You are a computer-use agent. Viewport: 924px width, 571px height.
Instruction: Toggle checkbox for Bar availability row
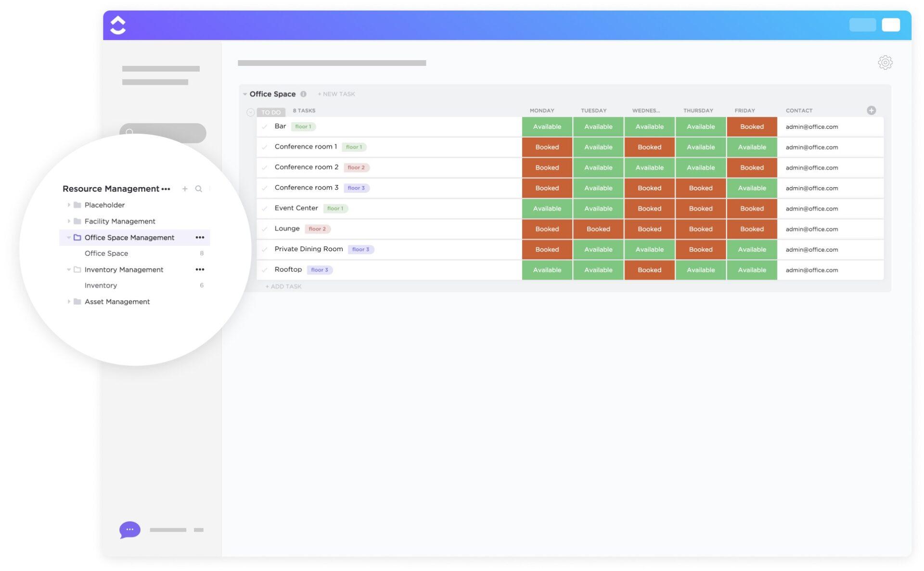coord(265,127)
